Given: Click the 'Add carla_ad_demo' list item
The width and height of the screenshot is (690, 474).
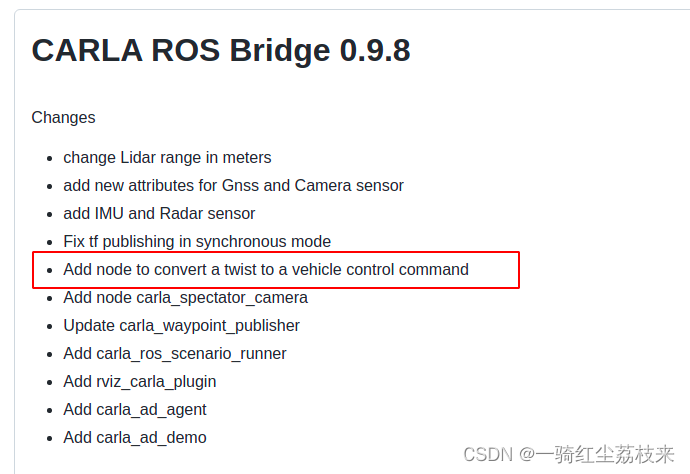Looking at the screenshot, I should pyautogui.click(x=135, y=437).
